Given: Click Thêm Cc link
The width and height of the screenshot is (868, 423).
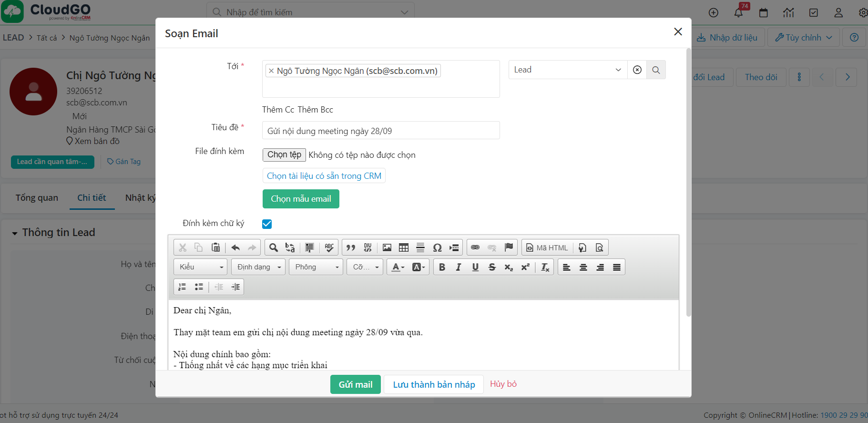Looking at the screenshot, I should point(278,110).
